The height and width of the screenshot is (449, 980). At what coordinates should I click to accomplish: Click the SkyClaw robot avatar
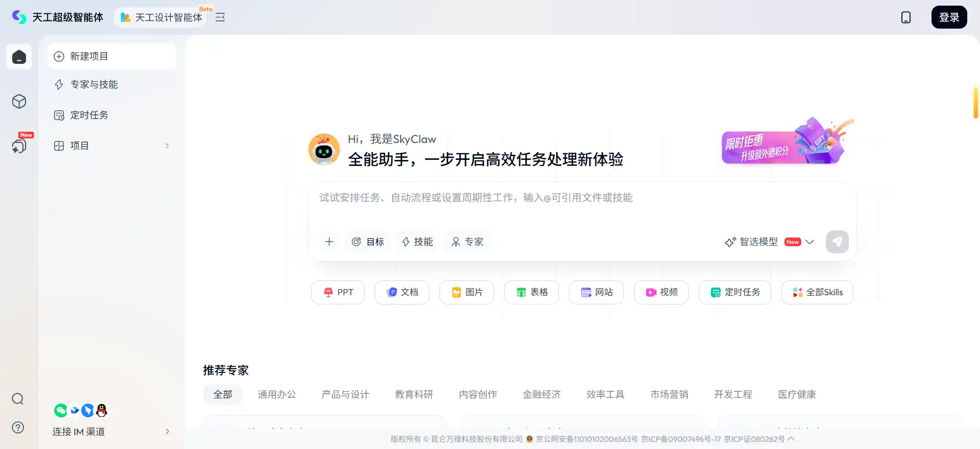click(324, 149)
